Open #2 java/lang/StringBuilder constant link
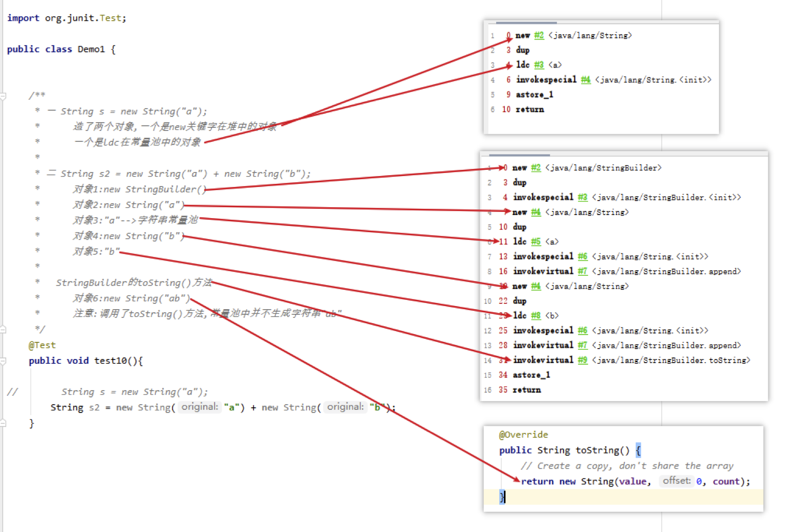This screenshot has height=532, width=800. tap(536, 168)
